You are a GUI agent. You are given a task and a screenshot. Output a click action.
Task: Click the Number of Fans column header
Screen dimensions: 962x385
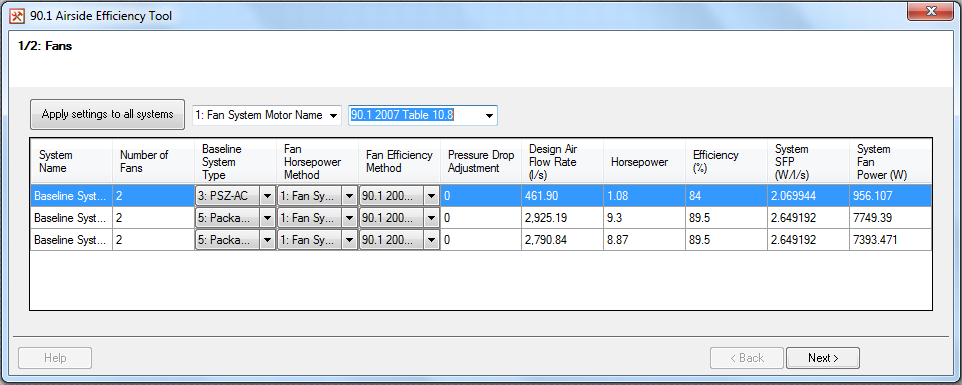(153, 162)
